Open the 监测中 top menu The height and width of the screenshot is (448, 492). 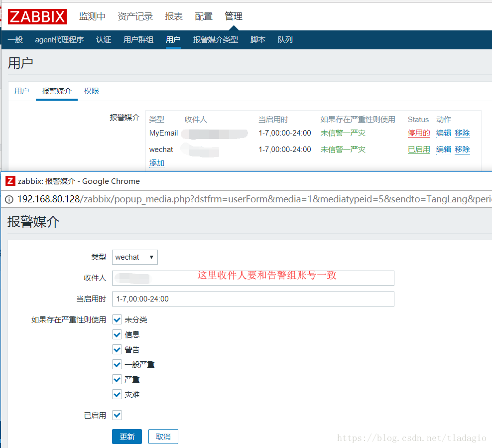(92, 16)
